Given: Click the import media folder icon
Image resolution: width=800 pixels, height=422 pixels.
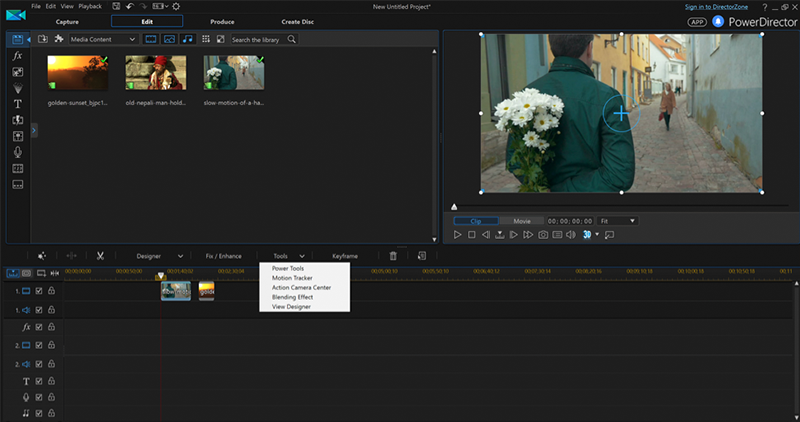Looking at the screenshot, I should (43, 39).
